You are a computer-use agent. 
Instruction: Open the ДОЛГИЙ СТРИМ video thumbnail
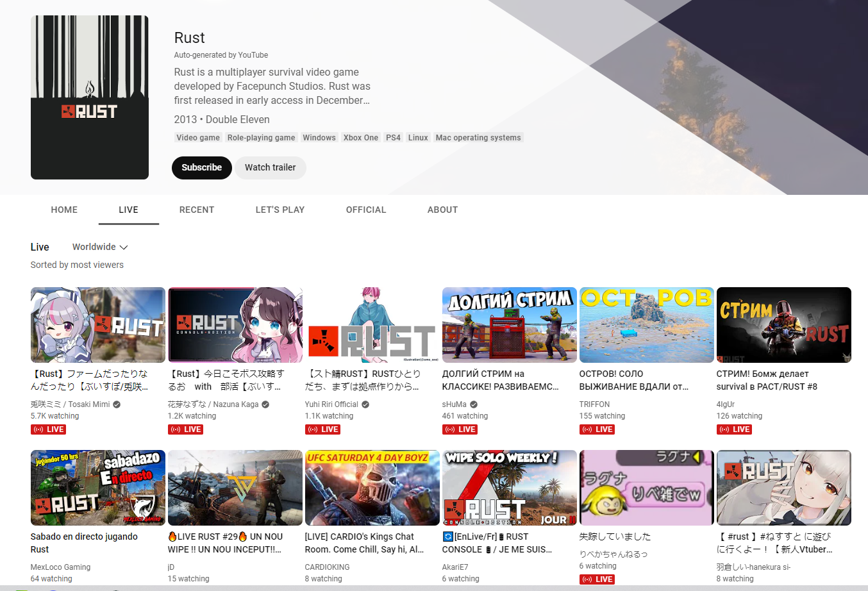[510, 325]
